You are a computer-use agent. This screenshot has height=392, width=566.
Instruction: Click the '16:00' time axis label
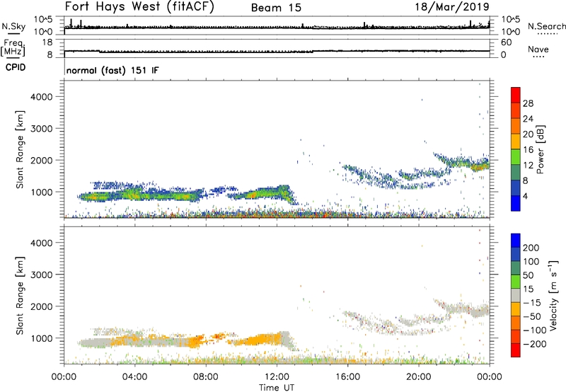click(x=347, y=377)
